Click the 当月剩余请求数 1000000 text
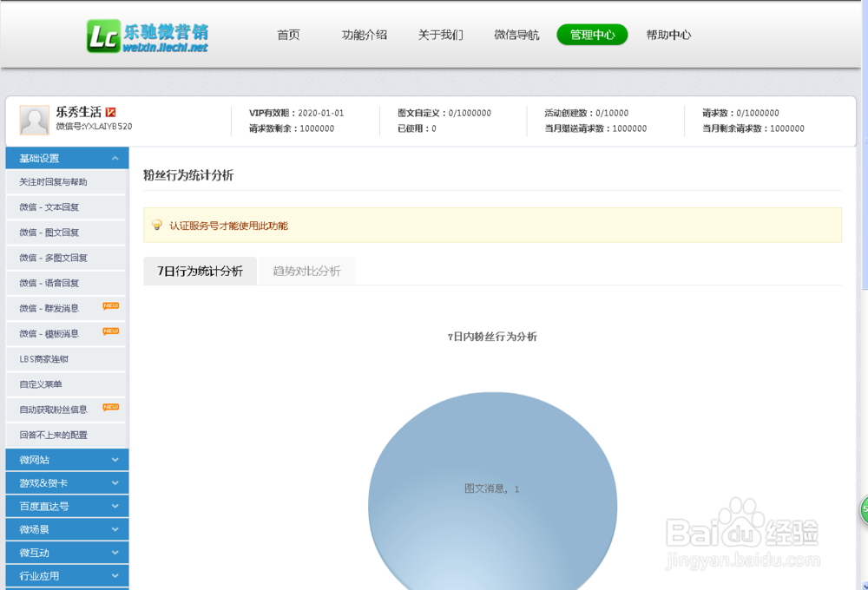 pyautogui.click(x=753, y=128)
